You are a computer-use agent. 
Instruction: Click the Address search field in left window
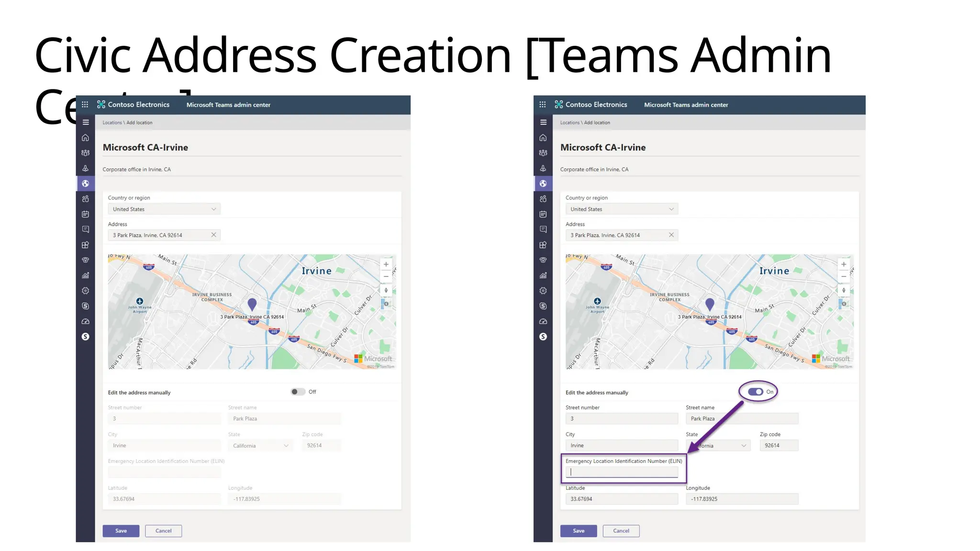(164, 235)
